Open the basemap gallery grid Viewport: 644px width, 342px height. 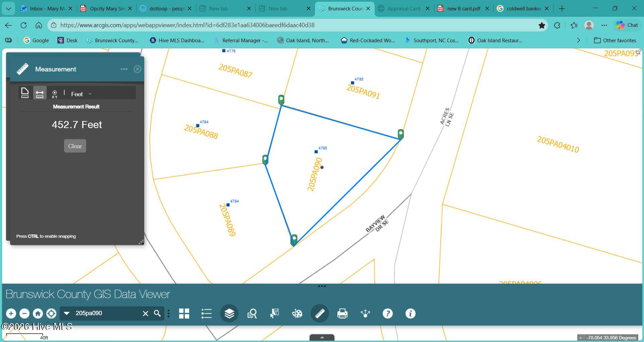pyautogui.click(x=184, y=313)
